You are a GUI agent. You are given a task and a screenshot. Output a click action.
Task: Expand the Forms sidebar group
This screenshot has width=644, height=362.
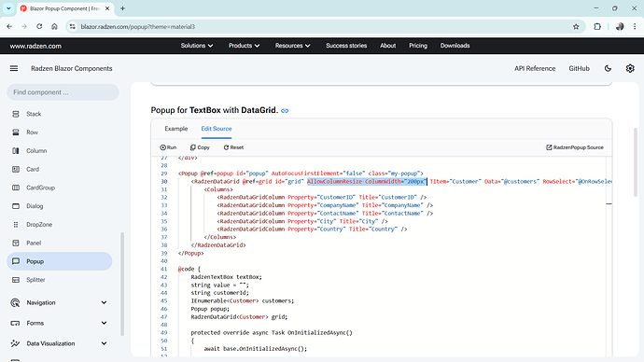coord(60,323)
